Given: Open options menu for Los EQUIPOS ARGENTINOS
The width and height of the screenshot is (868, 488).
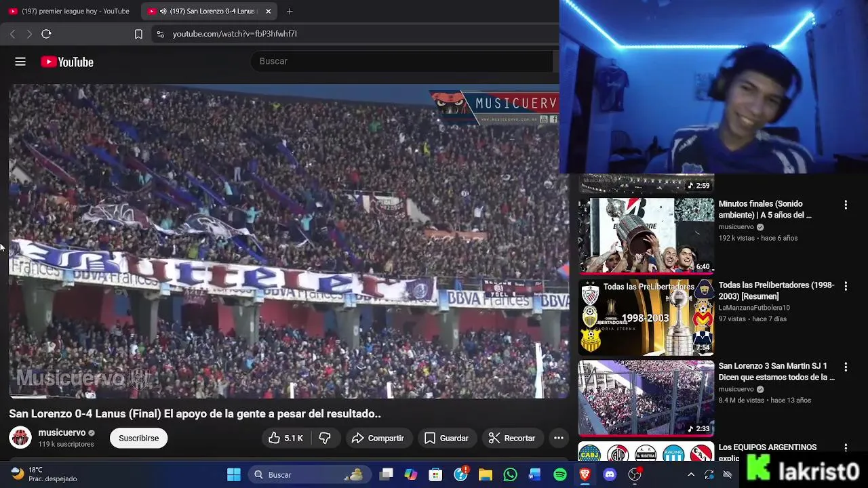Looking at the screenshot, I should click(846, 448).
